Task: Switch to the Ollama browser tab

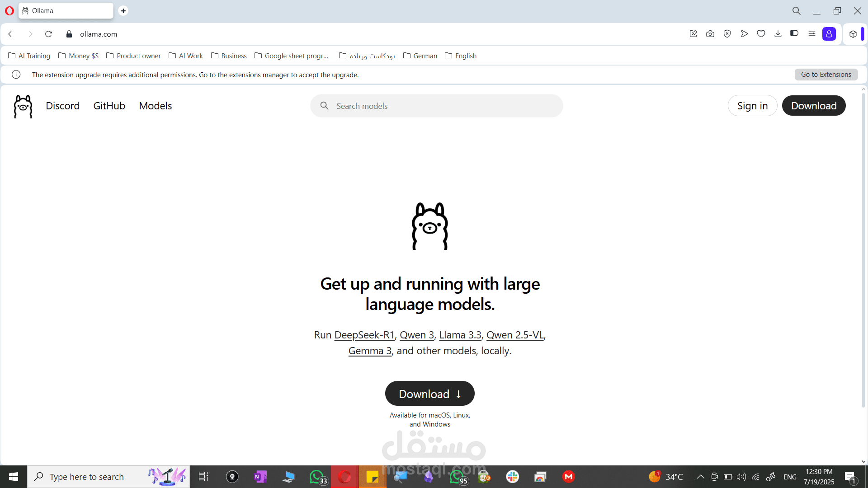Action: (66, 11)
